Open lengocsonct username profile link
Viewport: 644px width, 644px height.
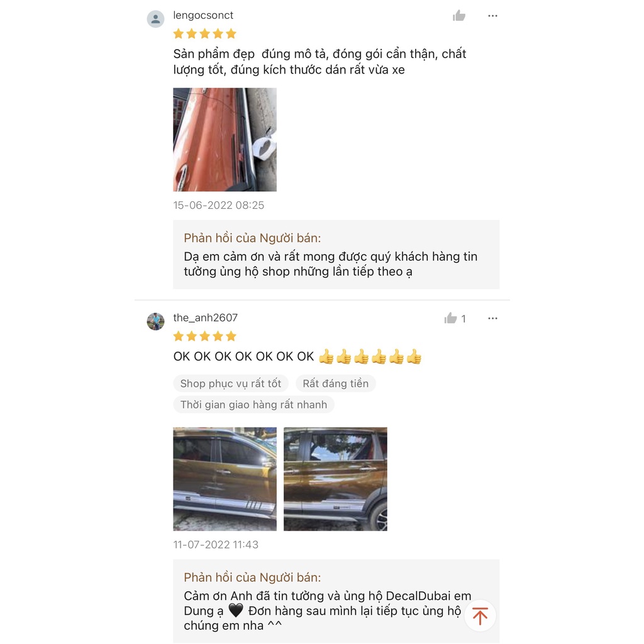pyautogui.click(x=203, y=15)
